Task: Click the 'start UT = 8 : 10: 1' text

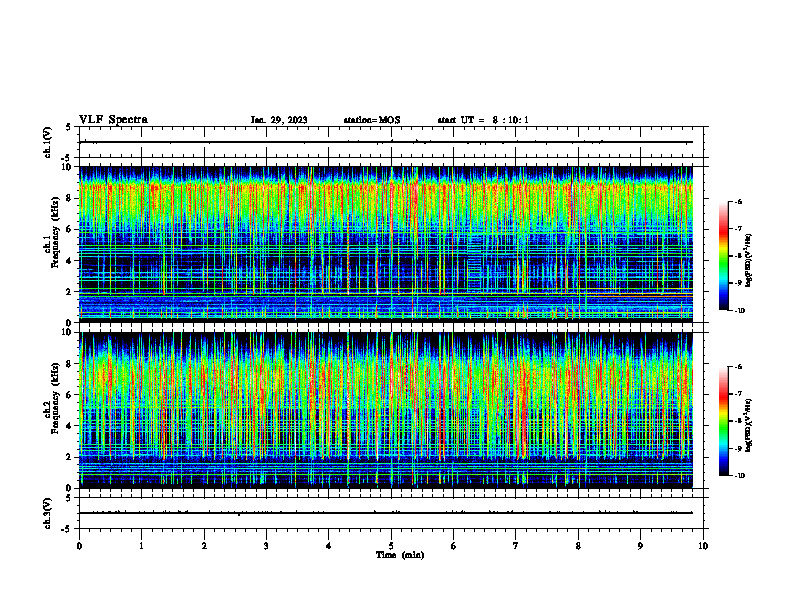Action: click(x=483, y=120)
